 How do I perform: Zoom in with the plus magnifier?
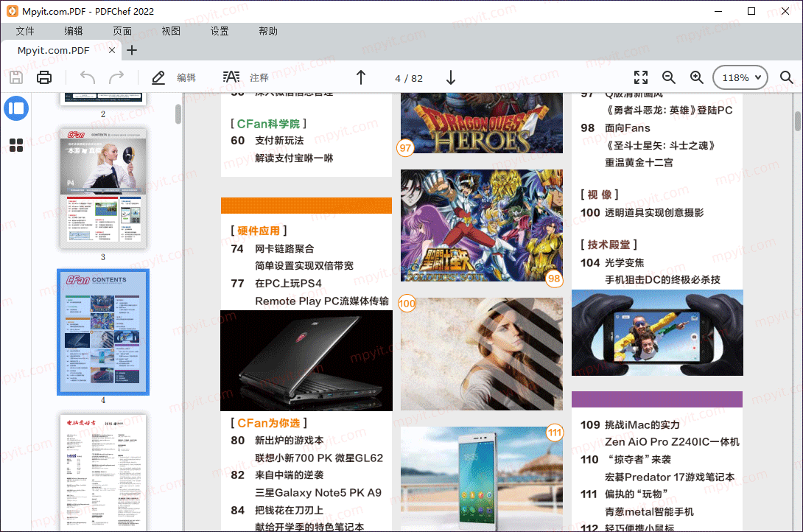coord(696,77)
